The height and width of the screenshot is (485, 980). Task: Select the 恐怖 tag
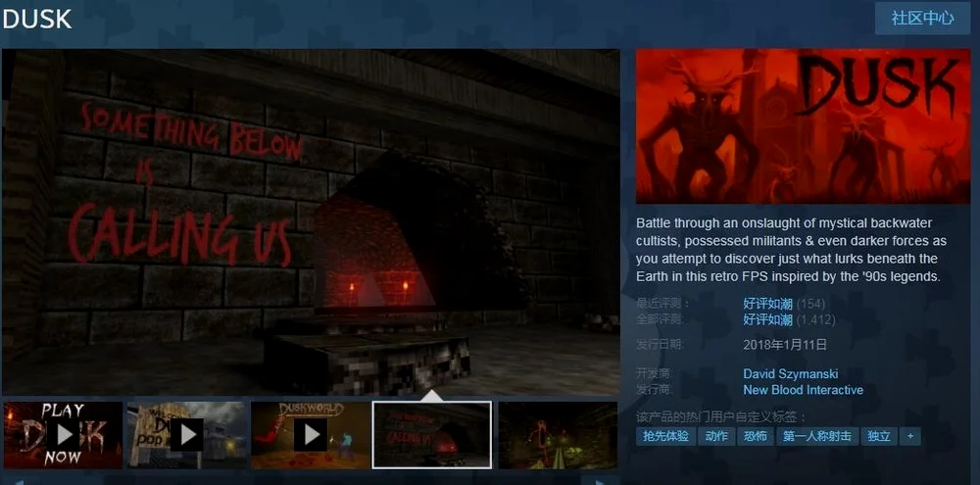click(755, 436)
